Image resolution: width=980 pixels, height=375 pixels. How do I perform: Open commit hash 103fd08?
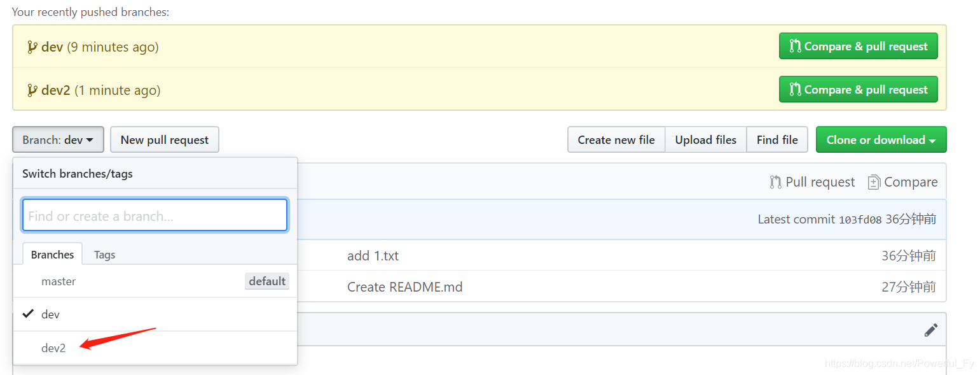pos(860,220)
